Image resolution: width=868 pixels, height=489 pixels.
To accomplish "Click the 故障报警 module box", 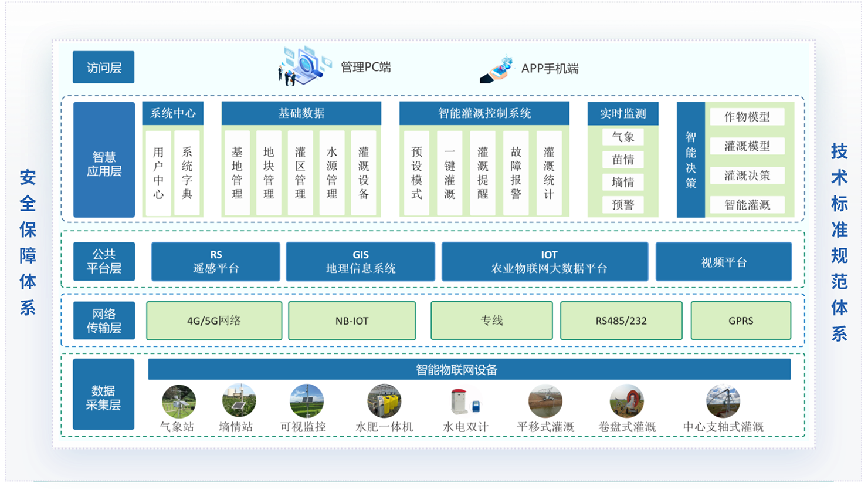I will (516, 173).
